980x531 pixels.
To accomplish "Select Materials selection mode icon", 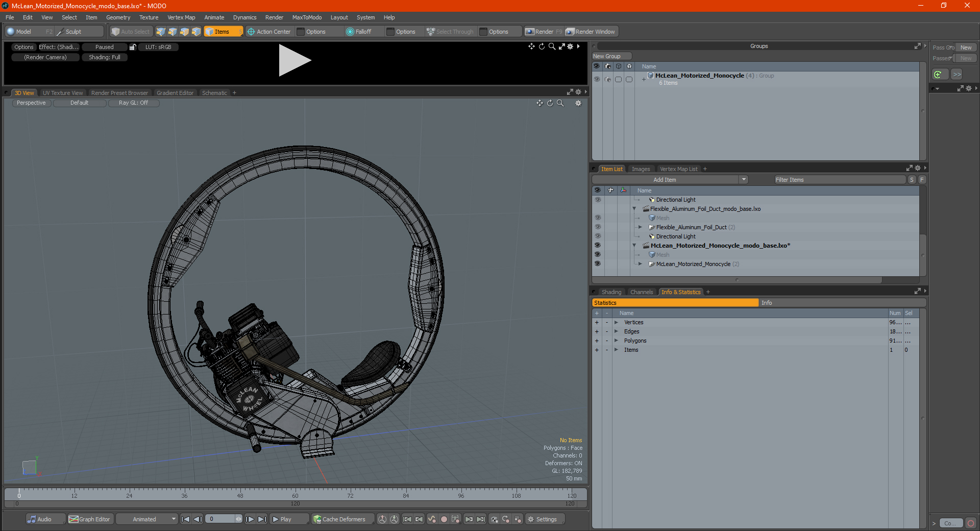I will click(196, 32).
